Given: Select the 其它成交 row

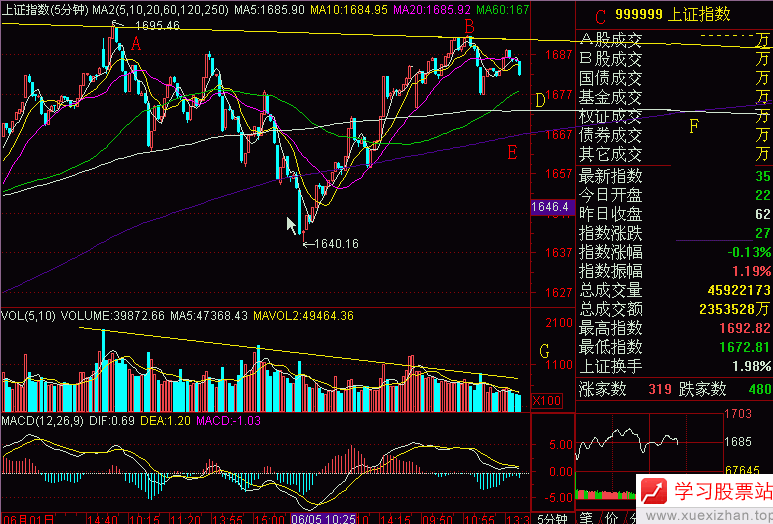Looking at the screenshot, I should (x=674, y=154).
